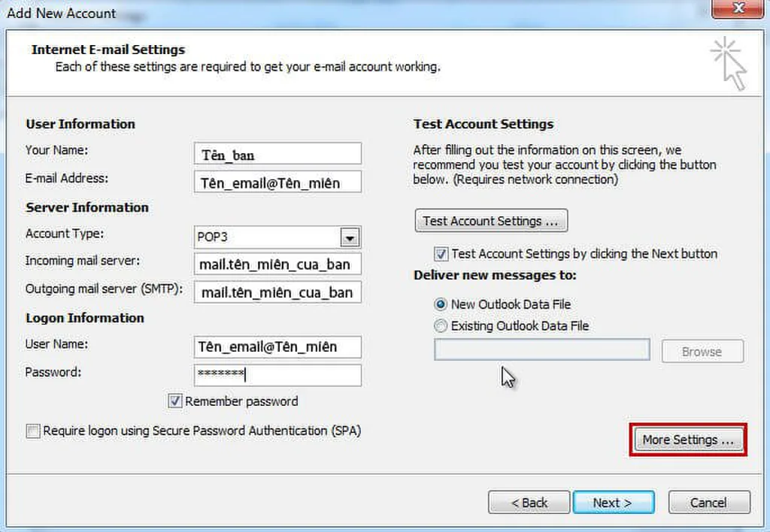Proceed with the Next button
Viewport: 770px width, 532px height.
click(614, 503)
